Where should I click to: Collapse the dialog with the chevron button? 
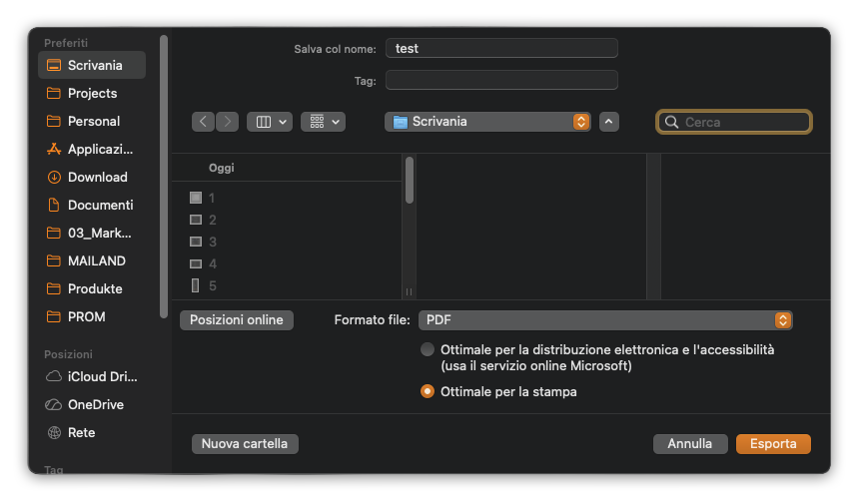tap(609, 122)
